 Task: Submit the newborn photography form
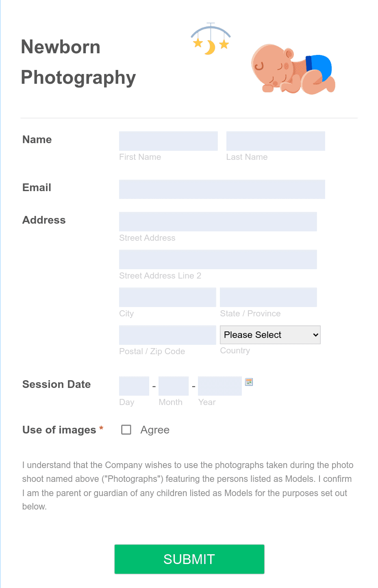tap(189, 559)
